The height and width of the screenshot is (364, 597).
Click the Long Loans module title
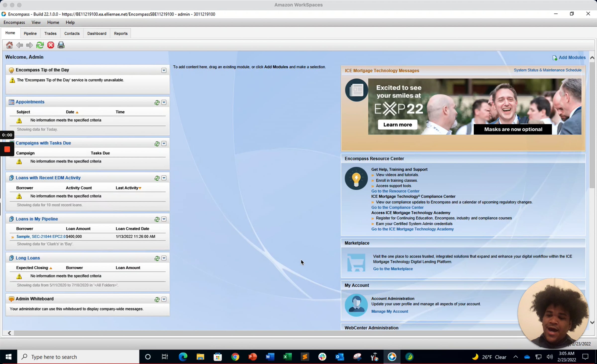pos(28,258)
